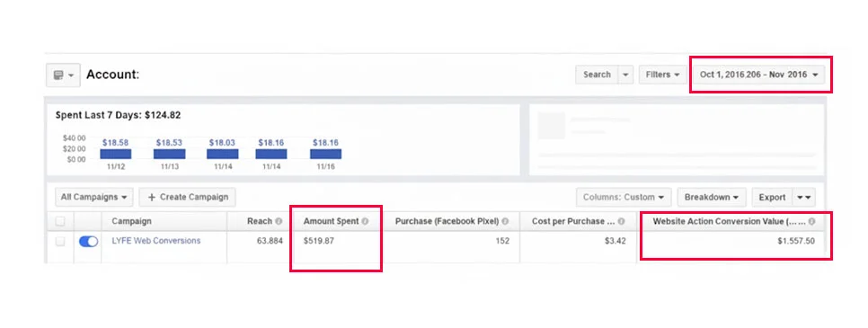Click the $18.58 bar for 11/12
868x328 pixels.
coord(115,154)
